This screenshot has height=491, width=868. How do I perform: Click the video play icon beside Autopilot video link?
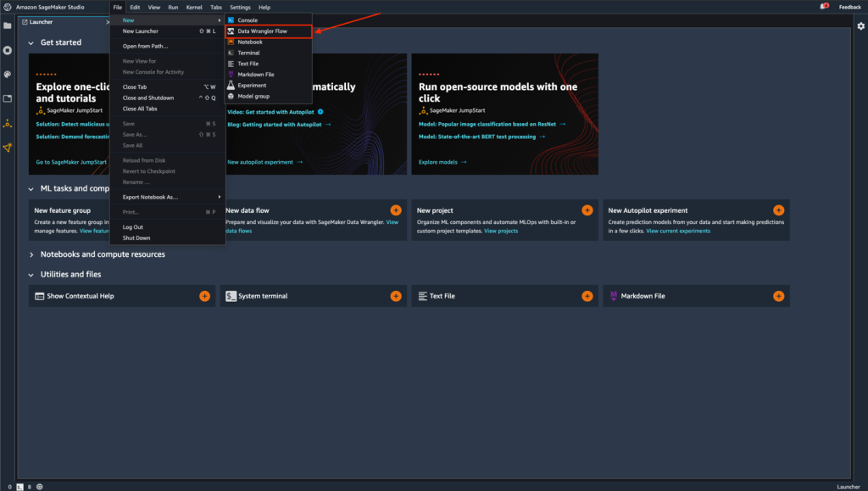point(320,112)
